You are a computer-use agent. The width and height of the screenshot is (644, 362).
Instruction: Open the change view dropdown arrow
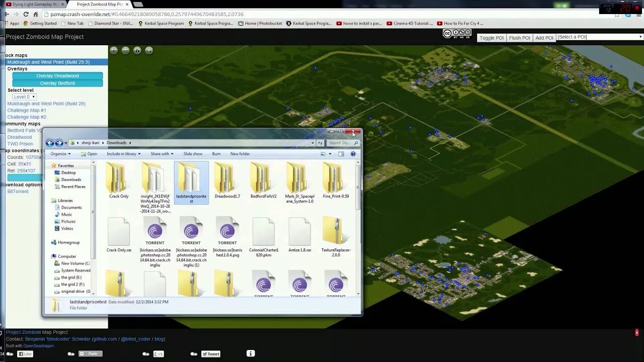[x=330, y=154]
